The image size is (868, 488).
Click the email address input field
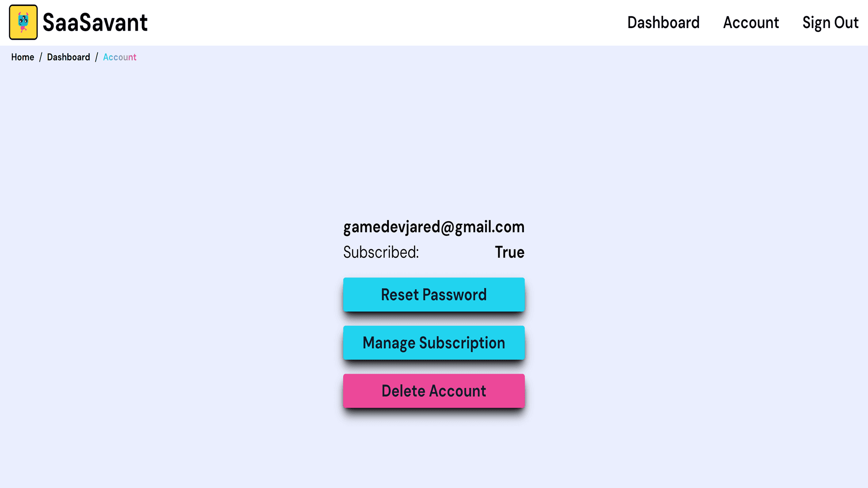coord(434,226)
